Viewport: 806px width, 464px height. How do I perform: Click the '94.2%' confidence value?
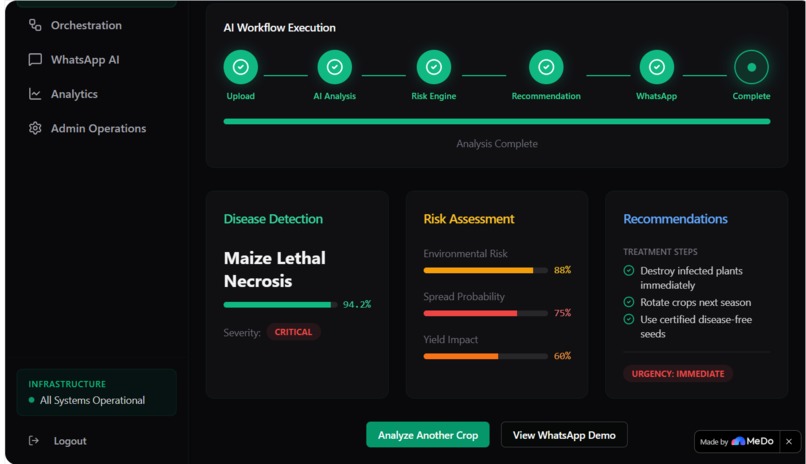(x=357, y=305)
